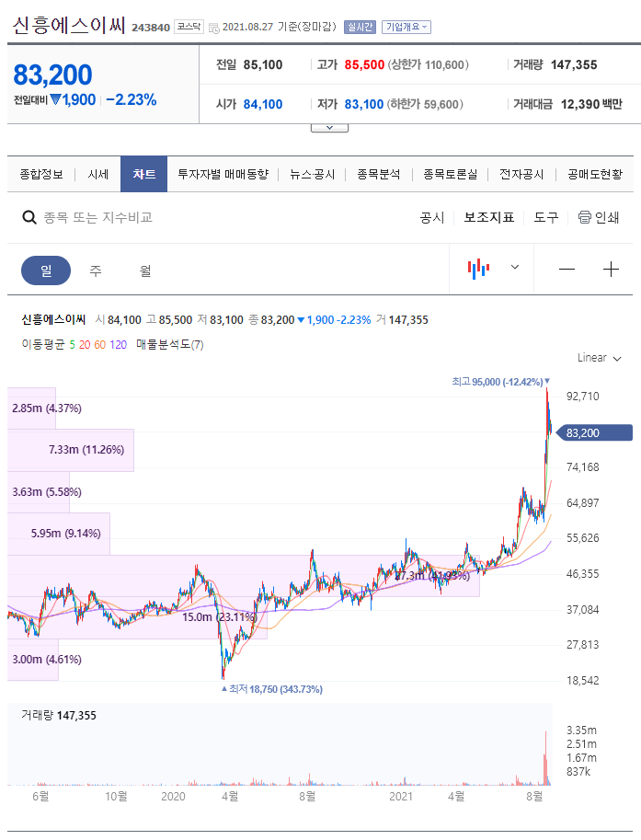Click the 신흥에스이씨 stock title

pos(69,25)
